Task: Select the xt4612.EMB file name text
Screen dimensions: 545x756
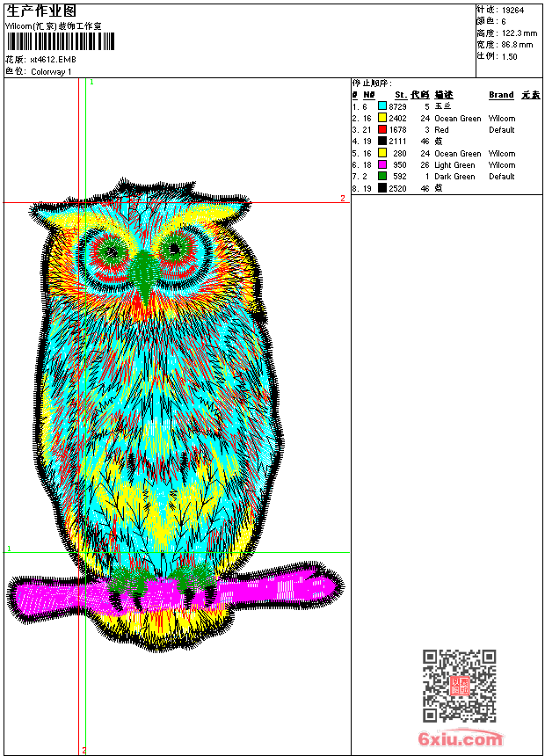Action: tap(53, 60)
